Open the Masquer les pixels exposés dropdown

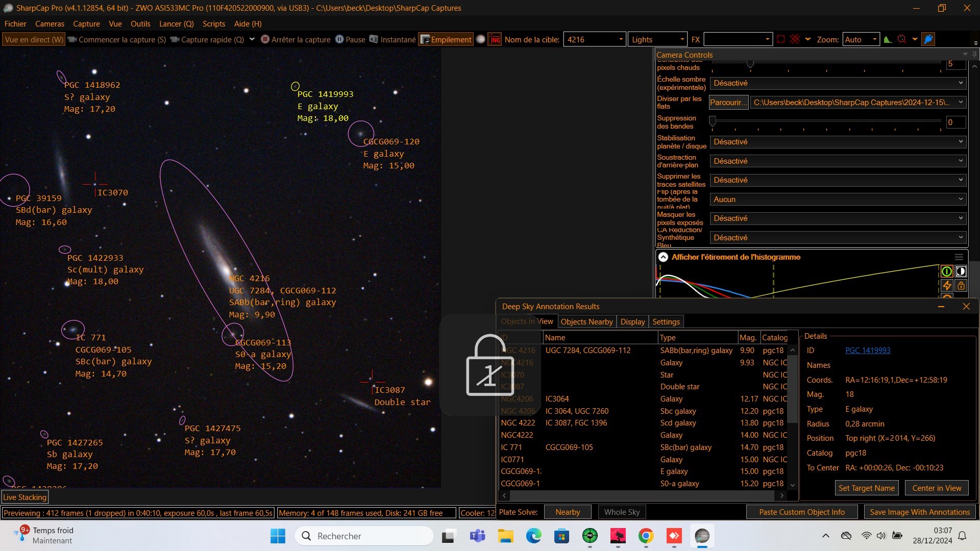point(838,218)
